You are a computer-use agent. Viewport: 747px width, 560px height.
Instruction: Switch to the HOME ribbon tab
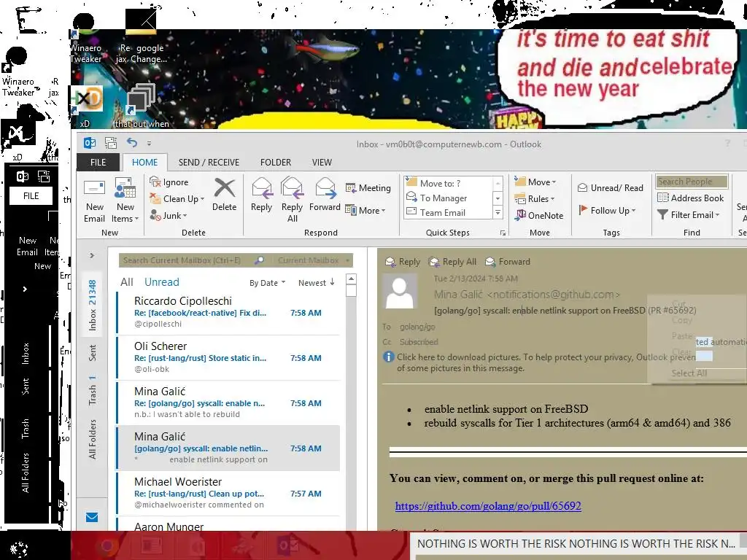pos(145,163)
